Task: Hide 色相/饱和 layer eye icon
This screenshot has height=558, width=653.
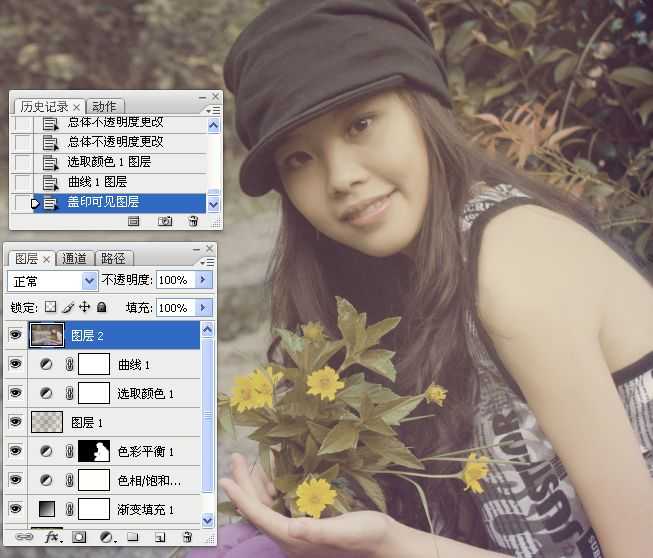Action: coord(15,480)
